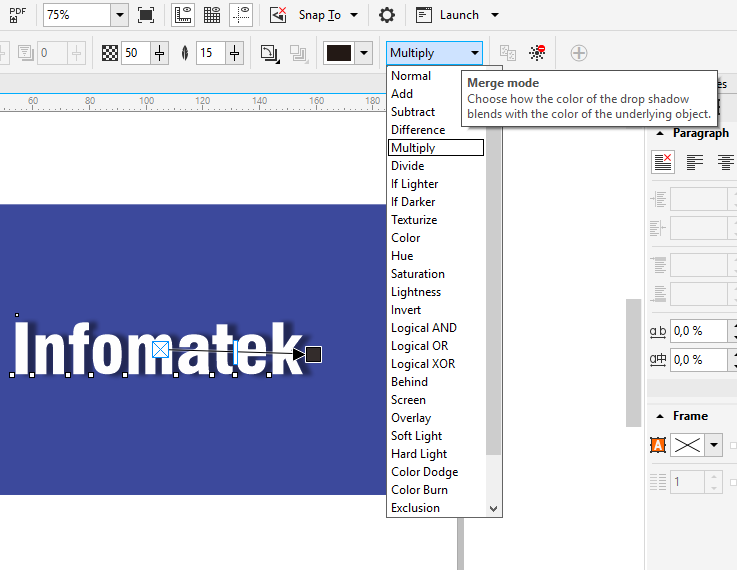Screen dimensions: 737x570
Task: Toggle the show rulers icon
Action: [183, 15]
